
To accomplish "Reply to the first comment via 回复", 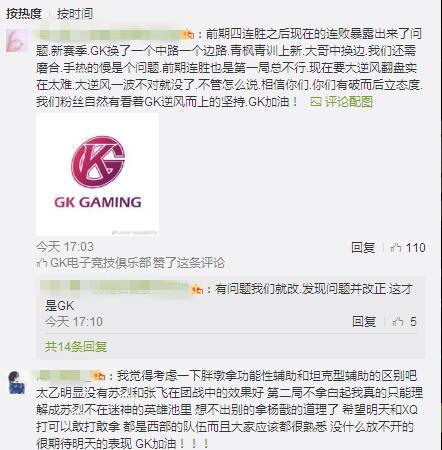I will click(x=363, y=248).
